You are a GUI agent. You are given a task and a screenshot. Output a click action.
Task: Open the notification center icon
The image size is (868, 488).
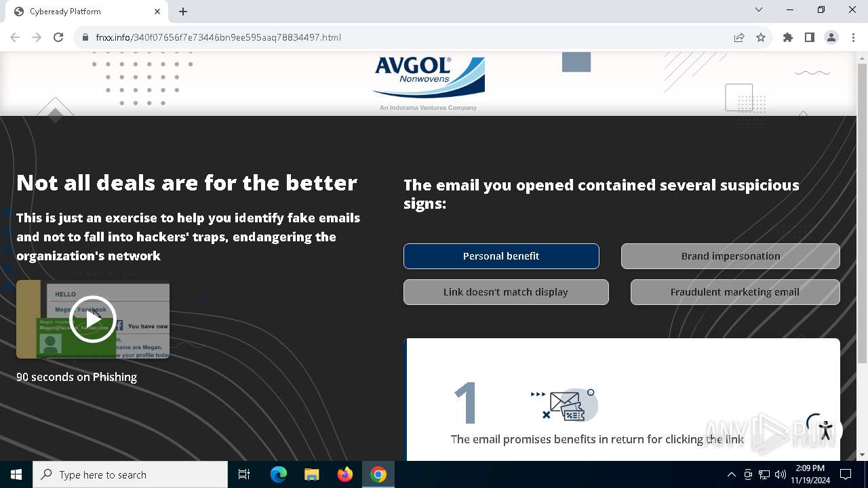click(846, 474)
